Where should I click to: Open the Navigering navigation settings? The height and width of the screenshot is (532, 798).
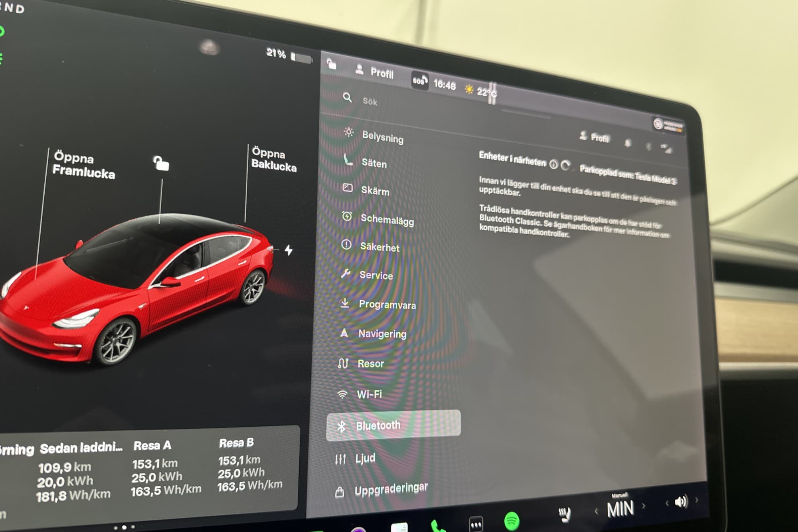(x=373, y=333)
